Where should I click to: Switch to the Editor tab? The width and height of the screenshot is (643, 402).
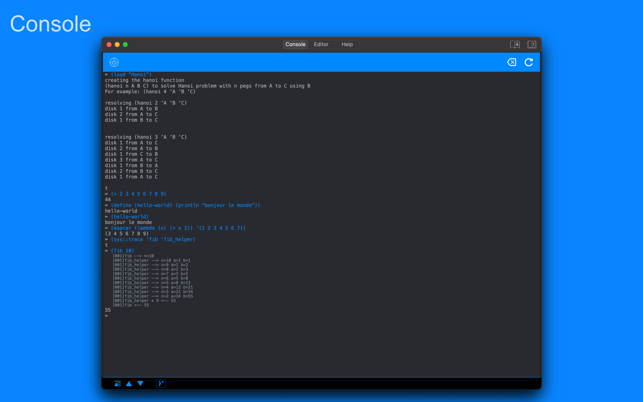tap(321, 44)
